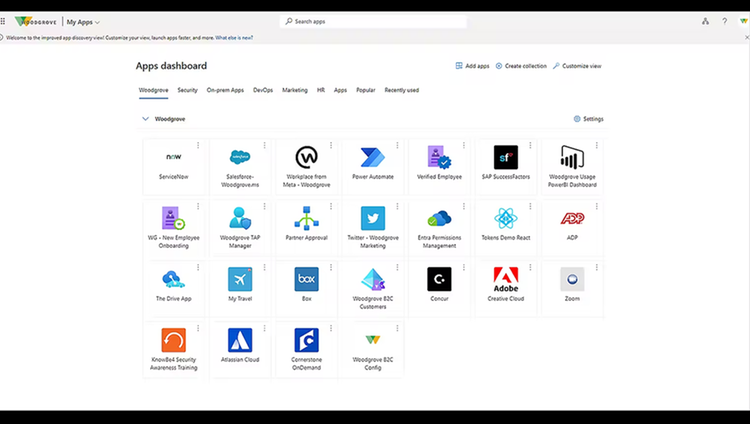Open the Woodgrove collection Settings

coord(589,119)
